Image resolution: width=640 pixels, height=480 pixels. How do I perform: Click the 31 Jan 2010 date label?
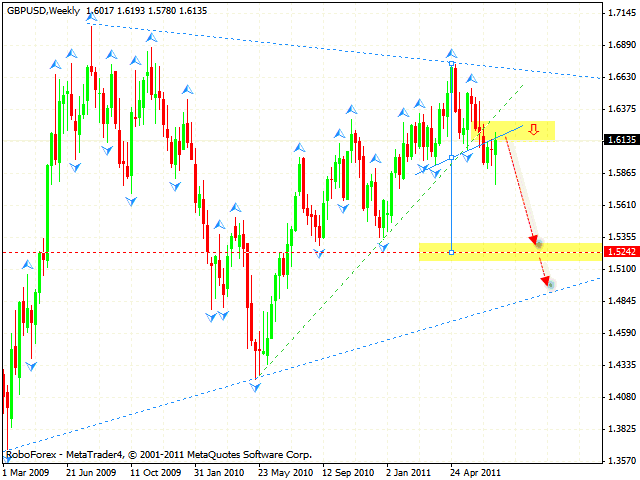219,473
